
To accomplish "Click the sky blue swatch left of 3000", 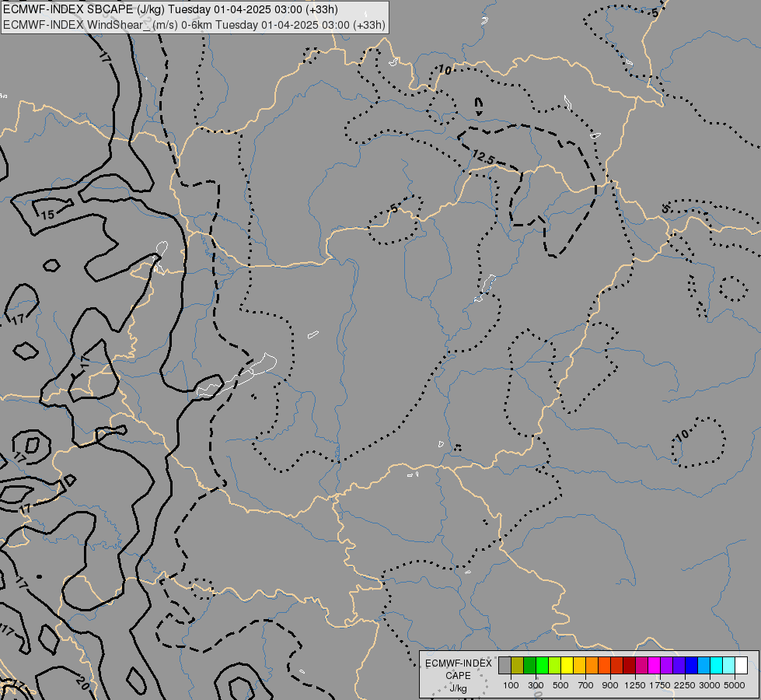I will [703, 665].
